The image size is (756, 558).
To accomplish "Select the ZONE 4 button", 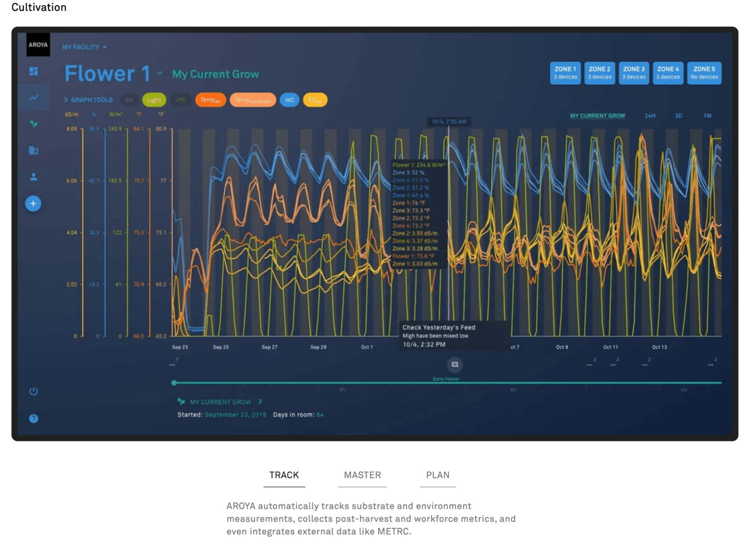I will (668, 73).
